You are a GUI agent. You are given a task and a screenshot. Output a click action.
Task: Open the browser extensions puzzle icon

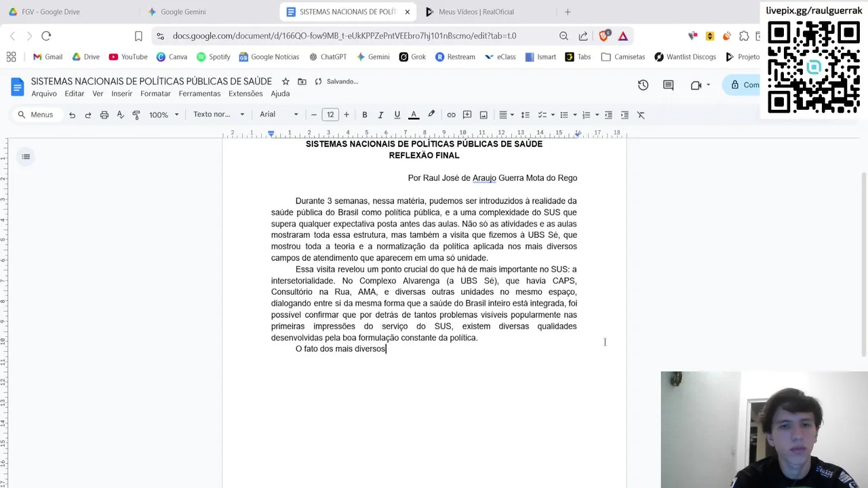click(744, 36)
